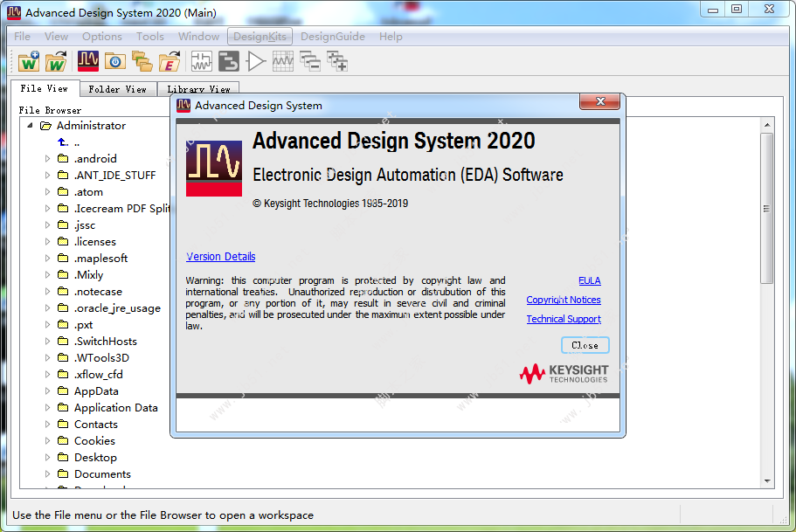Click the .jssc folder icon
796x532 pixels.
coord(63,225)
